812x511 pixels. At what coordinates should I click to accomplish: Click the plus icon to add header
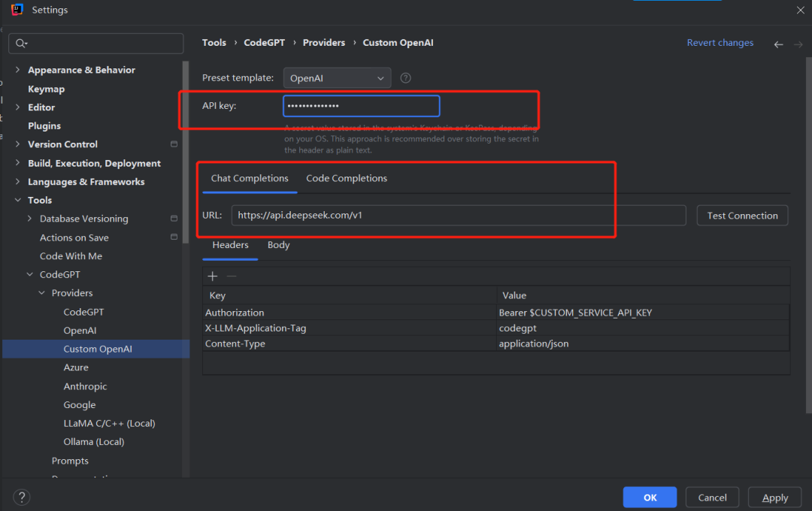pyautogui.click(x=213, y=277)
